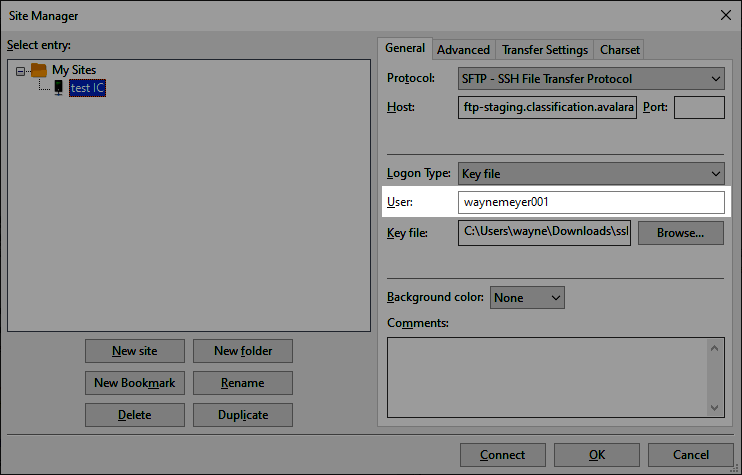
Task: Click the My Sites folder icon
Action: coord(39,70)
